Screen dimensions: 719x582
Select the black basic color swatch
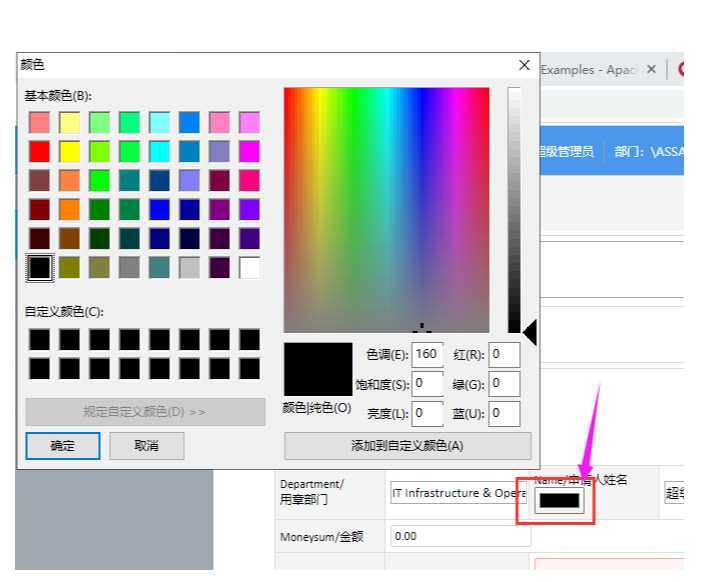[39, 268]
